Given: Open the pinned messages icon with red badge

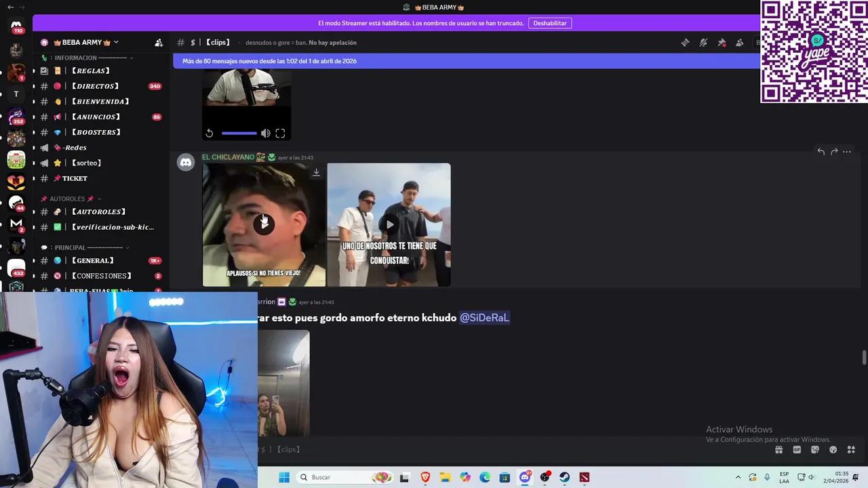Looking at the screenshot, I should (x=722, y=42).
